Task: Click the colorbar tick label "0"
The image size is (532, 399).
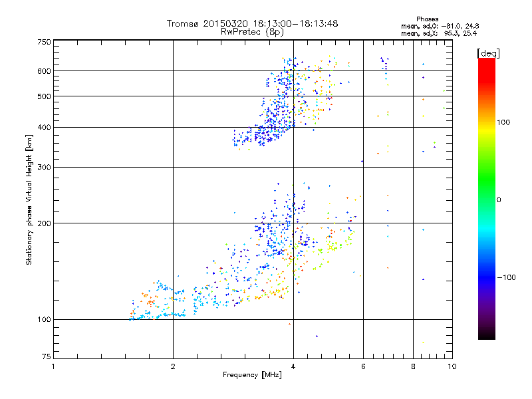Action: click(x=499, y=199)
